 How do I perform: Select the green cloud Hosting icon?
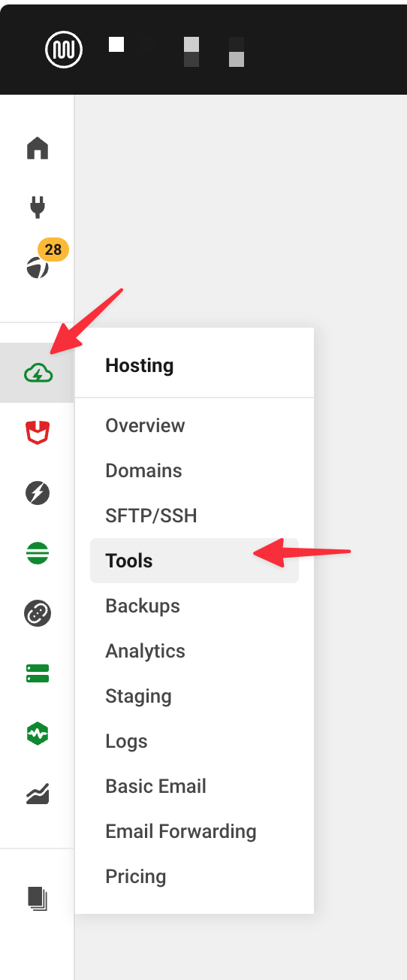pos(38,373)
